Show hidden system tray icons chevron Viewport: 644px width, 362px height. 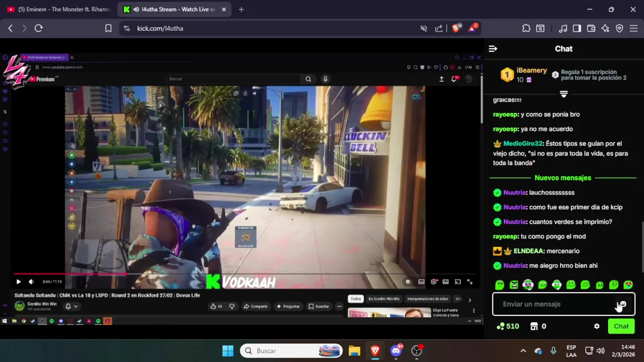click(x=523, y=351)
